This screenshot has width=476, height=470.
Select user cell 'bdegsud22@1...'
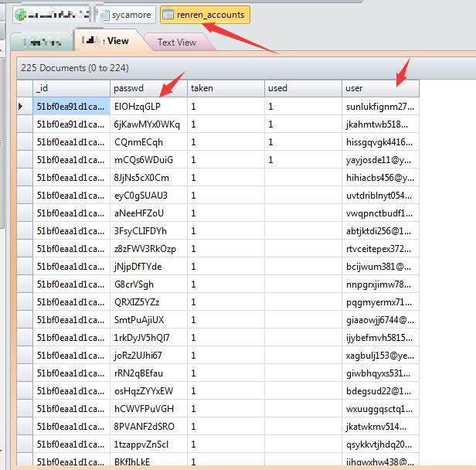(380, 390)
